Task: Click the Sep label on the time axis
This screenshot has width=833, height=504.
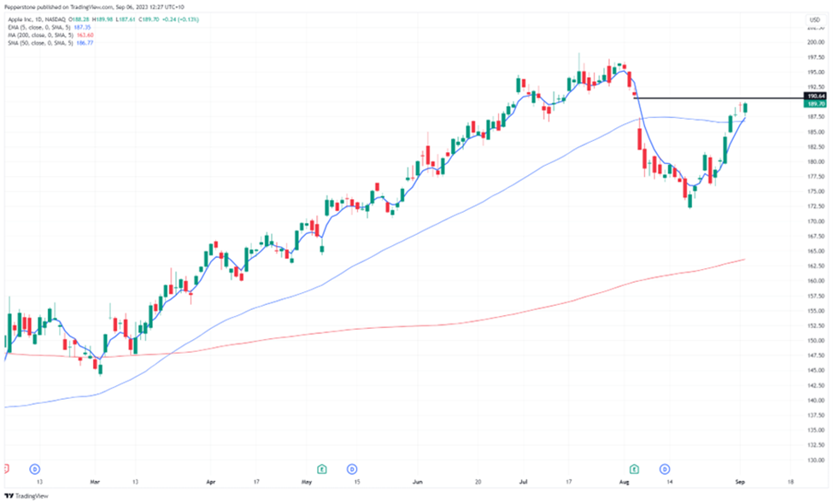Action: click(x=741, y=482)
